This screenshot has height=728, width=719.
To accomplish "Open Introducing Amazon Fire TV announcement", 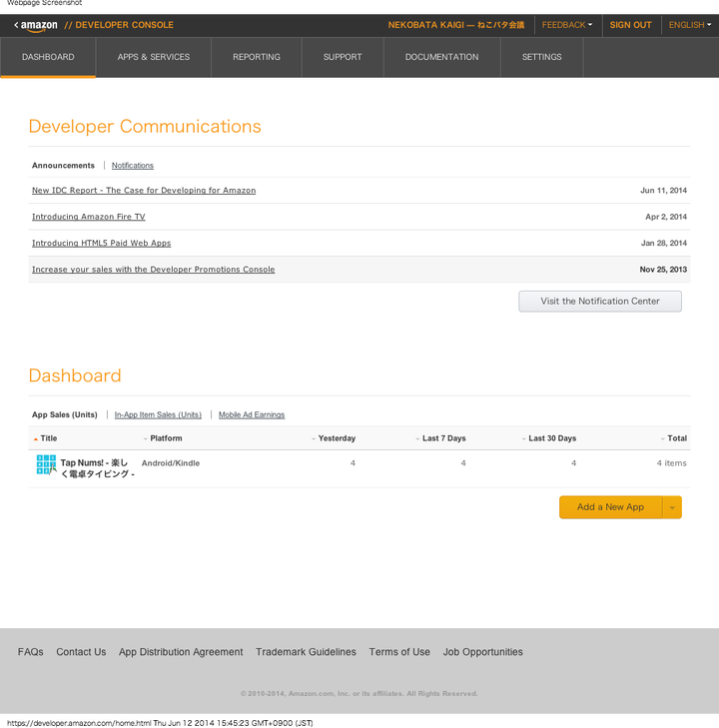I will [88, 217].
